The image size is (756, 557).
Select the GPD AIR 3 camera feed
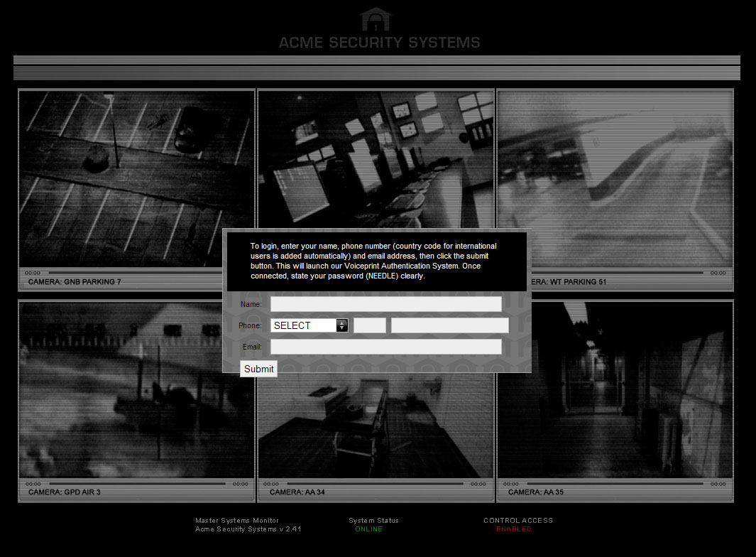pos(136,390)
